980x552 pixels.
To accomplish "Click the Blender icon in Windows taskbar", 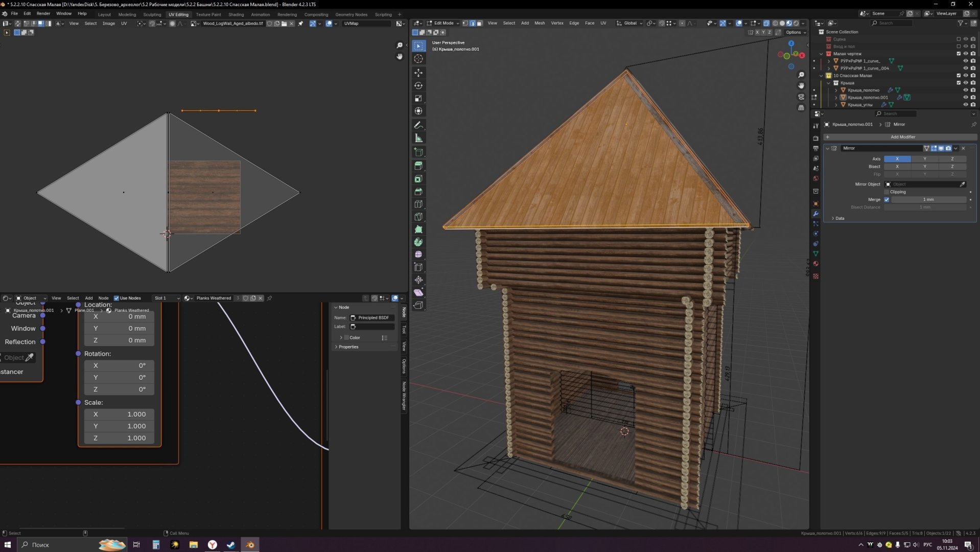I will [x=250, y=545].
